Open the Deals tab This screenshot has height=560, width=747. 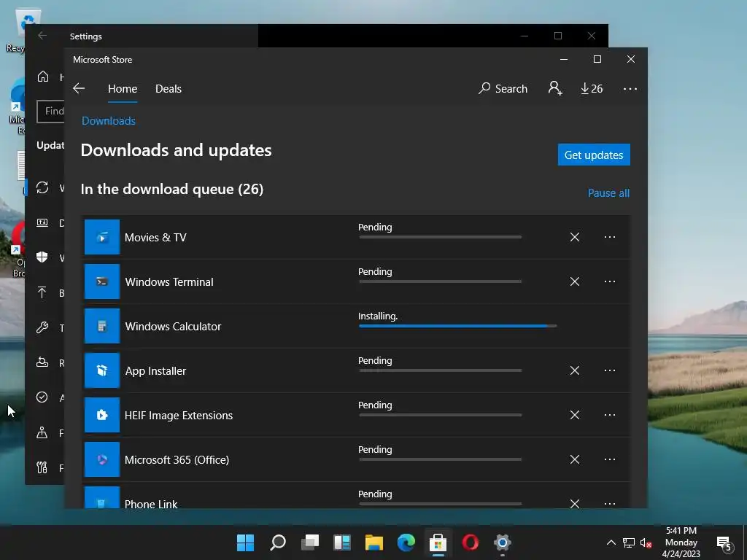(x=169, y=89)
